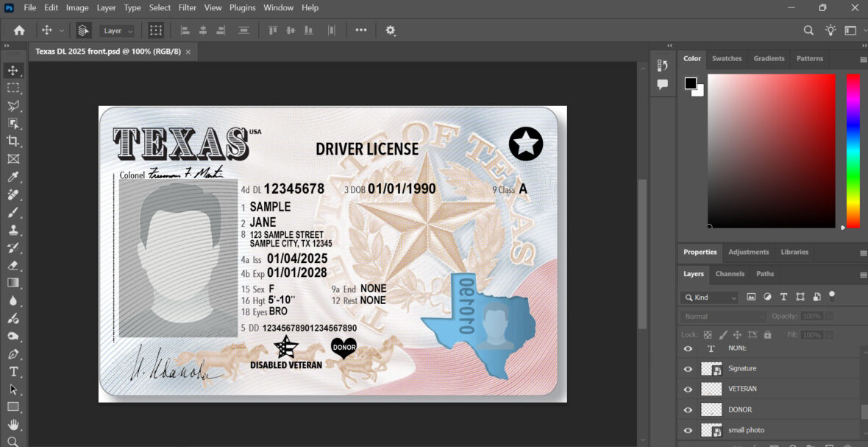The height and width of the screenshot is (447, 868).
Task: Open the Filter menu
Action: click(x=187, y=7)
